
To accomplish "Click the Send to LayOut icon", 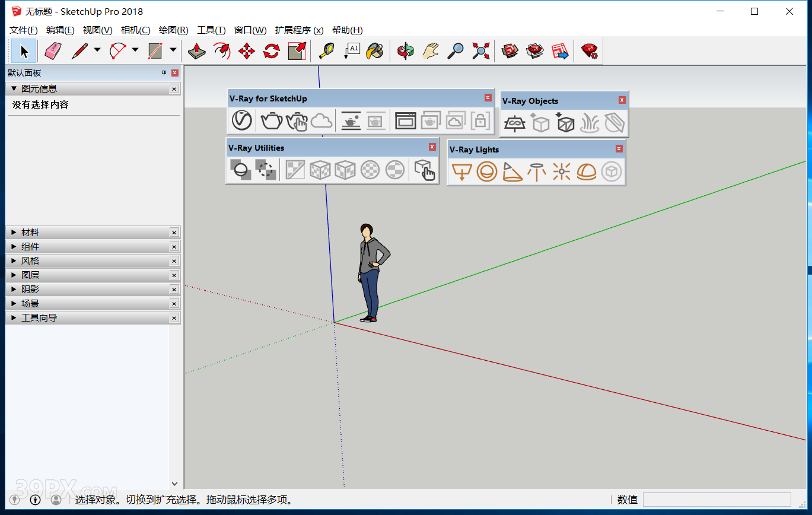I will [x=560, y=51].
